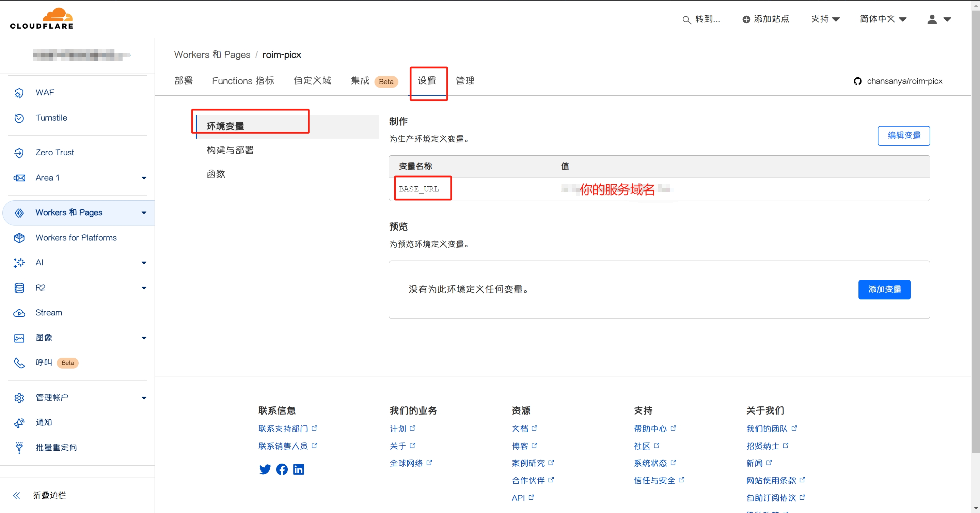This screenshot has height=513, width=980.
Task: Click the AI sparkle icon
Action: coord(19,263)
